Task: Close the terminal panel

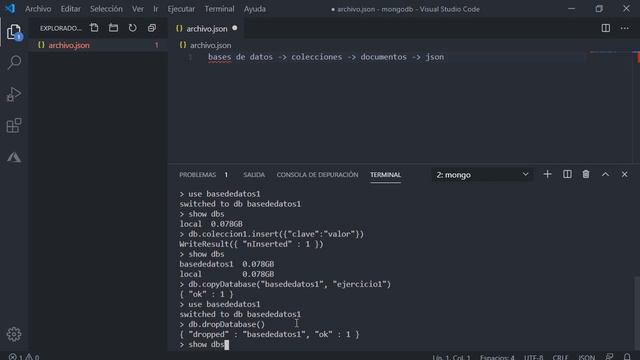Action: tap(624, 174)
